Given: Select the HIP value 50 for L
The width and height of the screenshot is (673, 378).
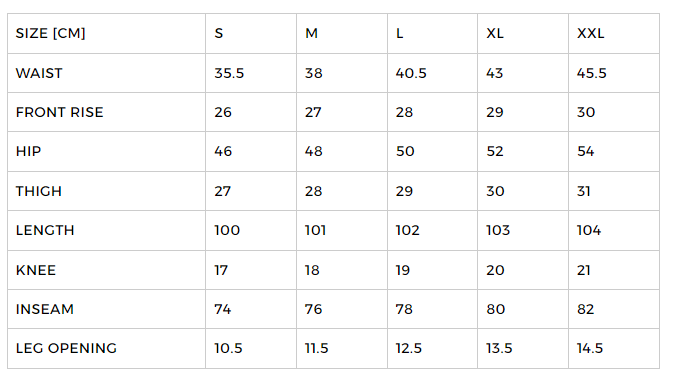Looking at the screenshot, I should (405, 151).
